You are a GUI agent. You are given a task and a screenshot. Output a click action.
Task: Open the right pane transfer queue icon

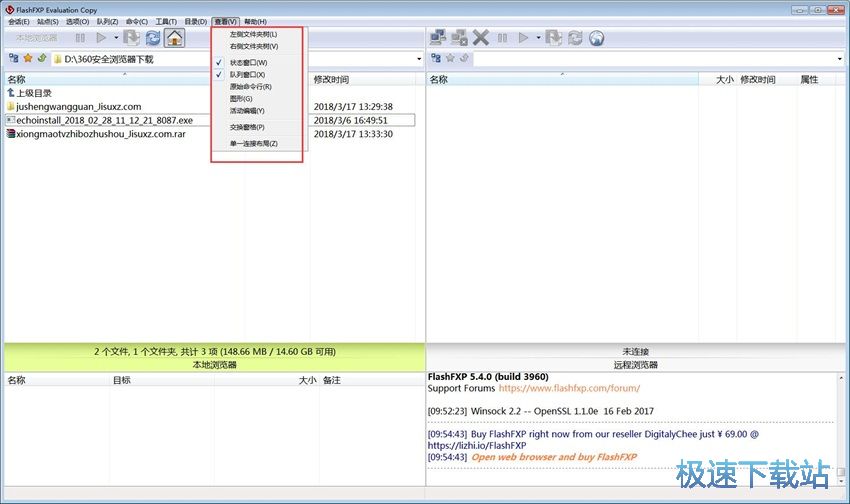[x=553, y=37]
